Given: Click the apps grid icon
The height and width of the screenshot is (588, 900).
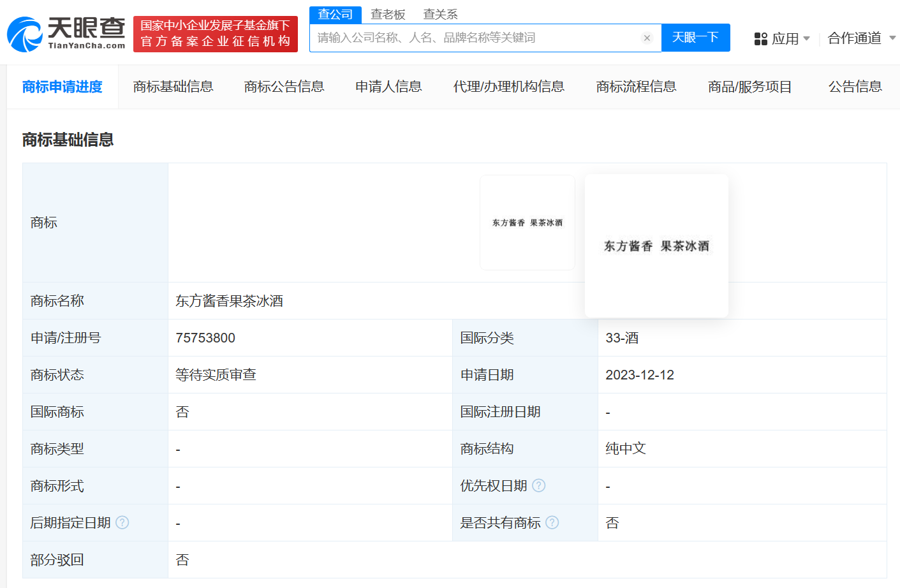Looking at the screenshot, I should click(760, 39).
